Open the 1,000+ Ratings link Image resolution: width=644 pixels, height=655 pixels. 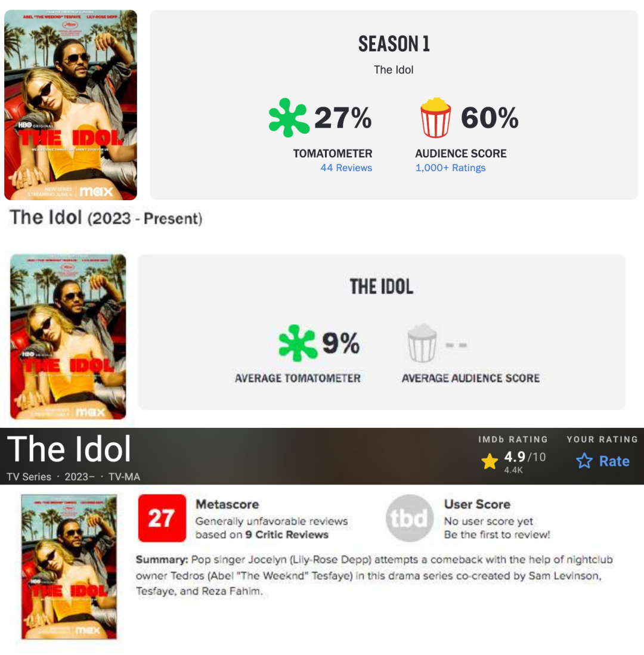(x=450, y=168)
